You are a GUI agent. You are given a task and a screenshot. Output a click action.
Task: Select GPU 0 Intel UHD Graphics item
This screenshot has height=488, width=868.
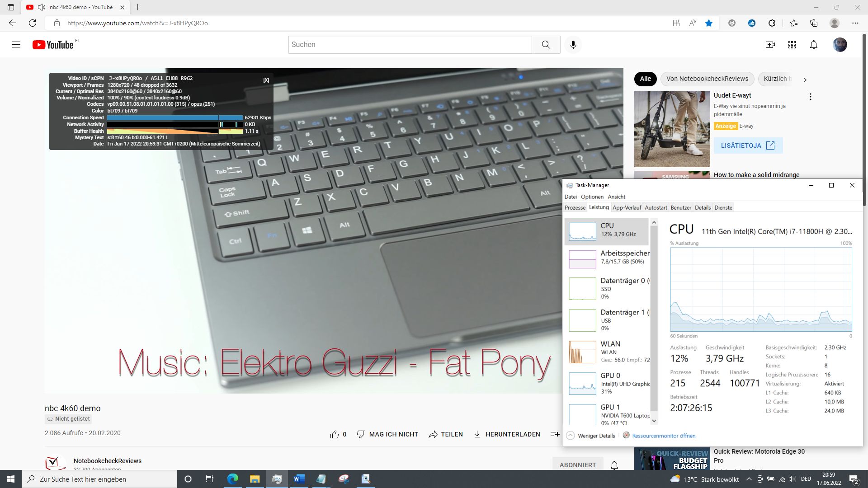(x=607, y=383)
